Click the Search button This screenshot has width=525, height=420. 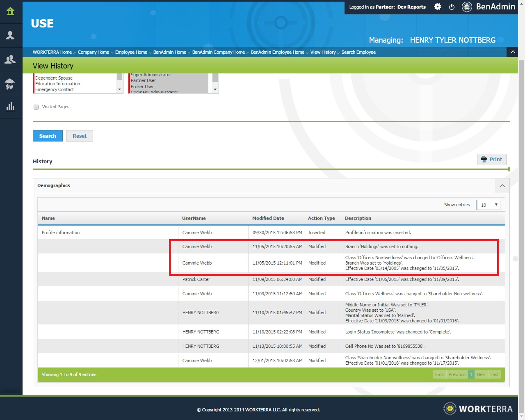click(48, 136)
